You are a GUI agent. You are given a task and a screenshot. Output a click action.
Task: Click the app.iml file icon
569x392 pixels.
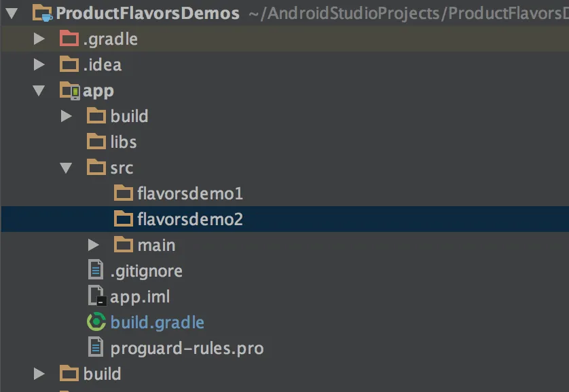97,296
